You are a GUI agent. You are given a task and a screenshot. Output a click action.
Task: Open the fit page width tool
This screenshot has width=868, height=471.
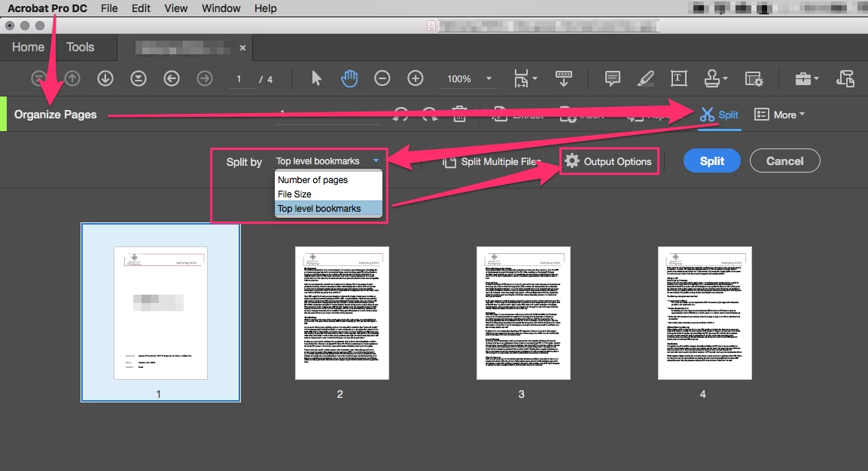coord(521,78)
